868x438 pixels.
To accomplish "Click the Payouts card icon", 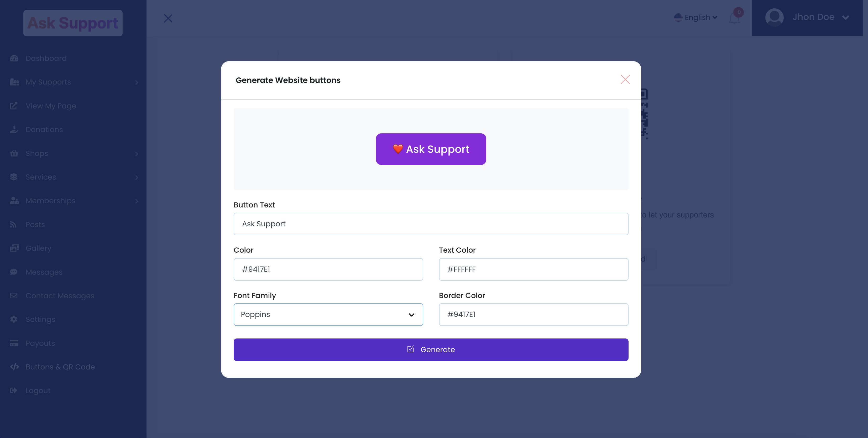I will click(x=14, y=343).
